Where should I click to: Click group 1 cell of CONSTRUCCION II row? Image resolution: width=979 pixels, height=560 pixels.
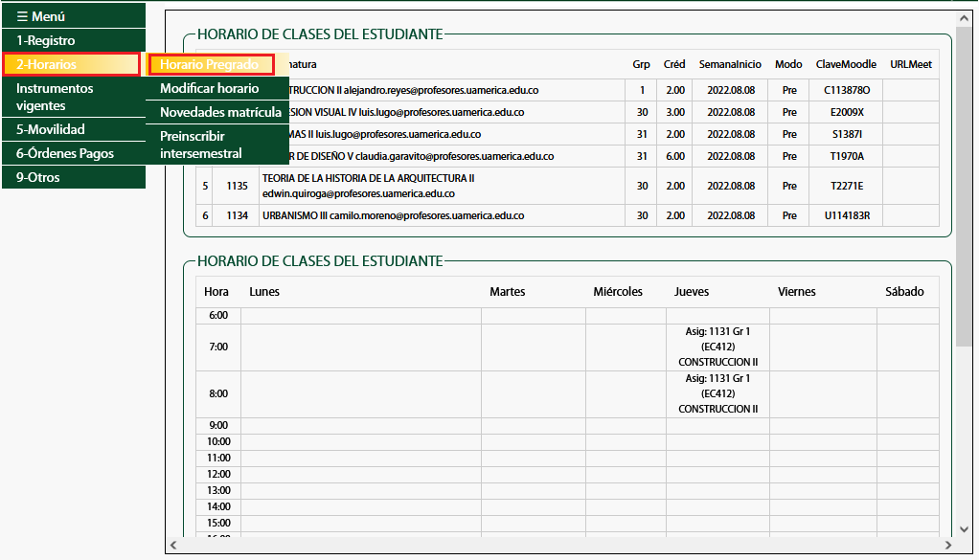coord(642,90)
